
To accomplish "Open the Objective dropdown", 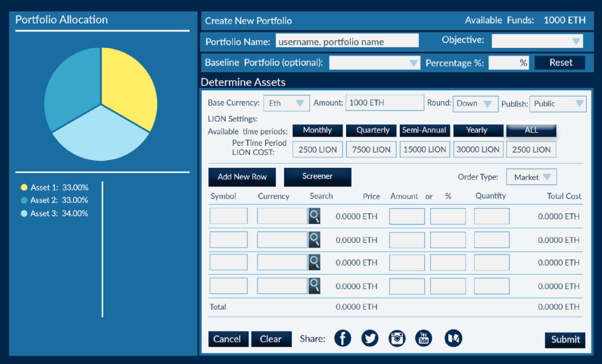I will coord(537,41).
